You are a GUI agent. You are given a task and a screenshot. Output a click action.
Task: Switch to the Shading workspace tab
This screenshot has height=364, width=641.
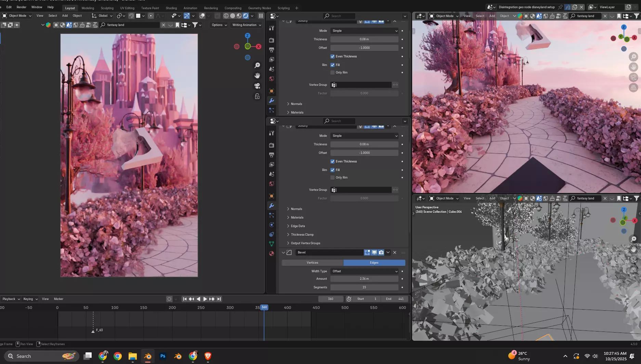pos(171,8)
